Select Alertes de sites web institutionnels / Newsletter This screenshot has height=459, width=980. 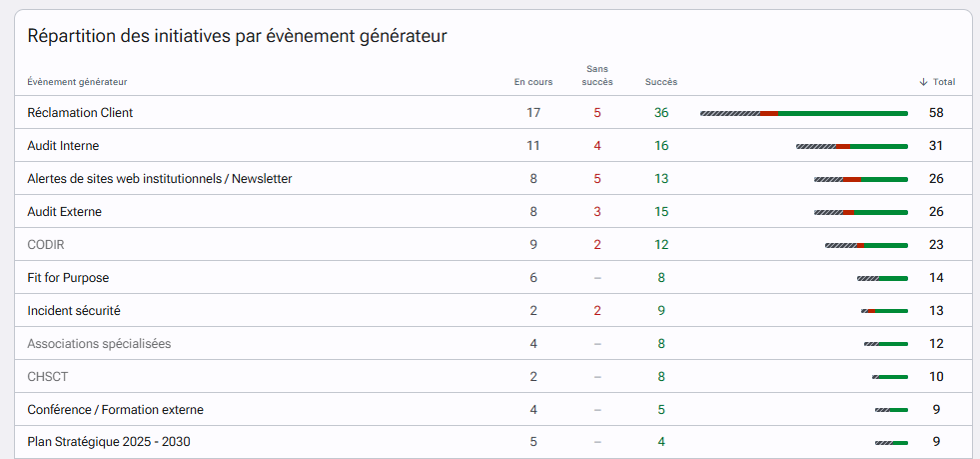[x=160, y=179]
